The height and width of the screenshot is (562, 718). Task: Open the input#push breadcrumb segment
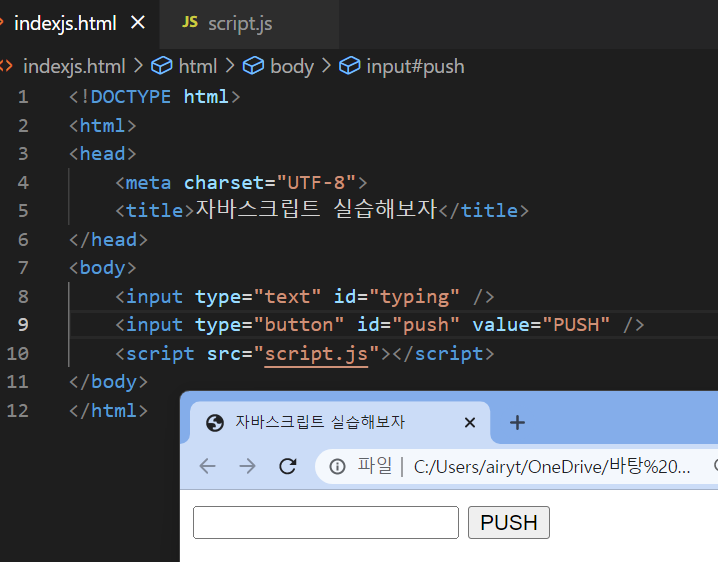pos(415,67)
